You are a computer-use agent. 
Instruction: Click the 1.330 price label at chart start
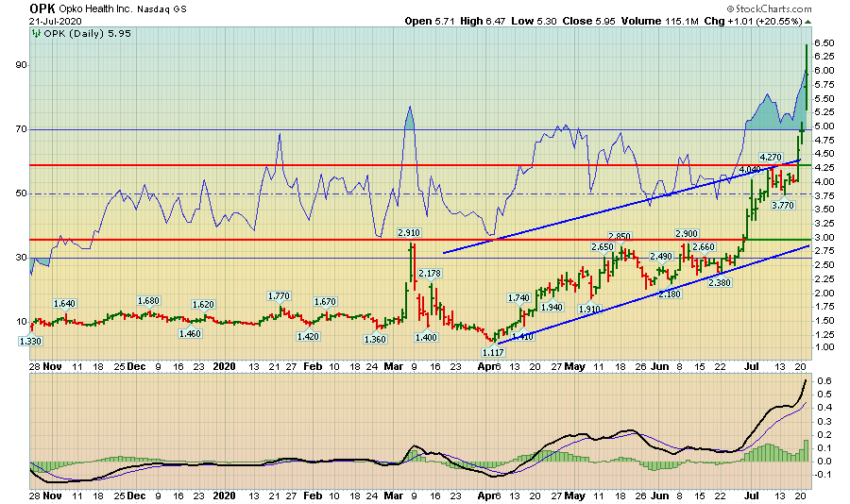tap(32, 341)
